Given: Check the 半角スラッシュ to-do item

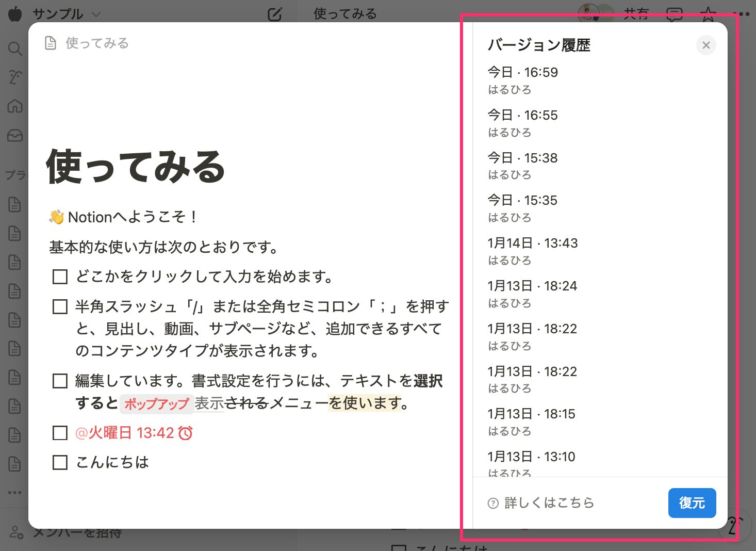Looking at the screenshot, I should [x=59, y=306].
